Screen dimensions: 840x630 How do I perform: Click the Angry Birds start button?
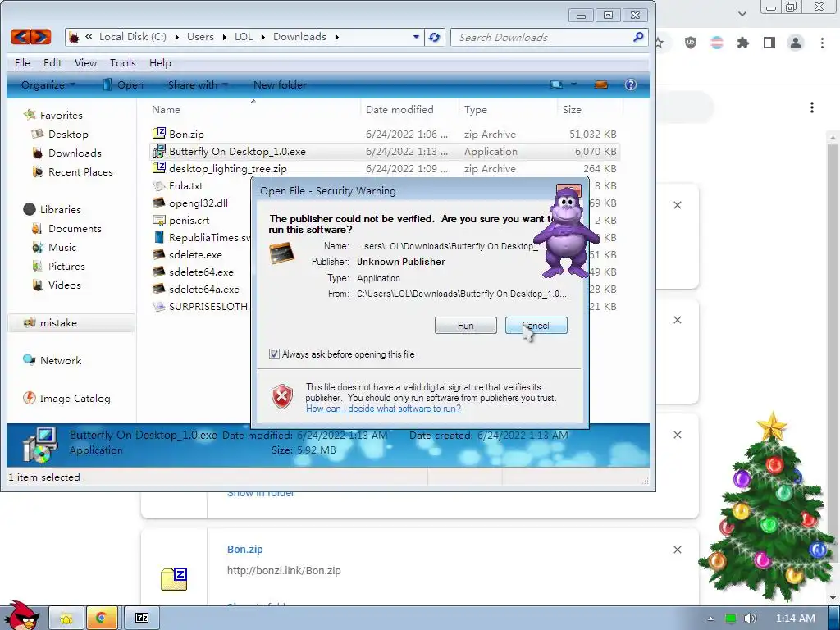[x=21, y=615]
